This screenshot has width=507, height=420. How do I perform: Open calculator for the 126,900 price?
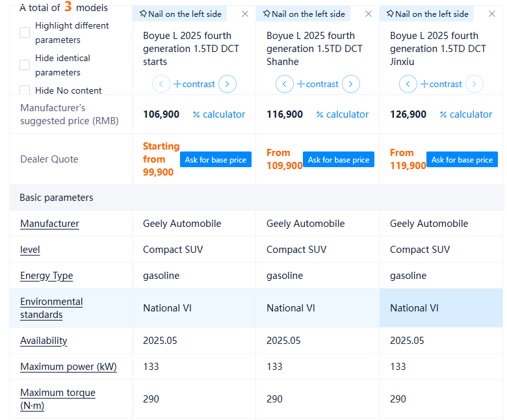coord(466,114)
